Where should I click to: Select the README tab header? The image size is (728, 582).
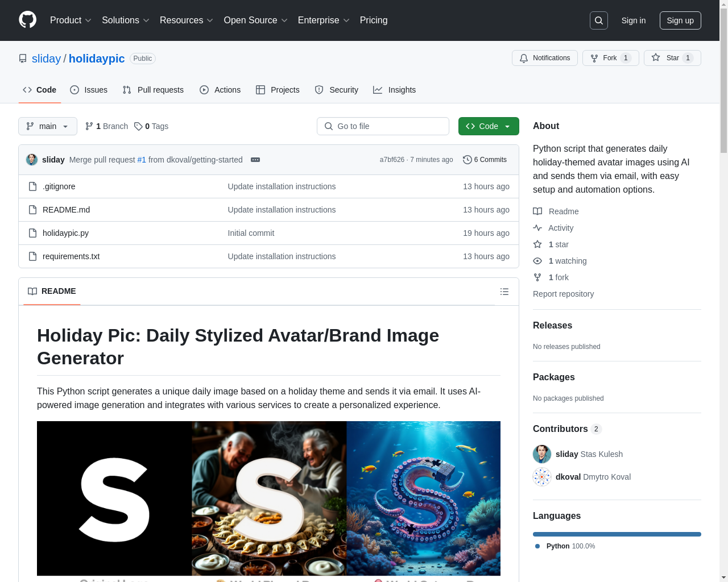coord(52,292)
